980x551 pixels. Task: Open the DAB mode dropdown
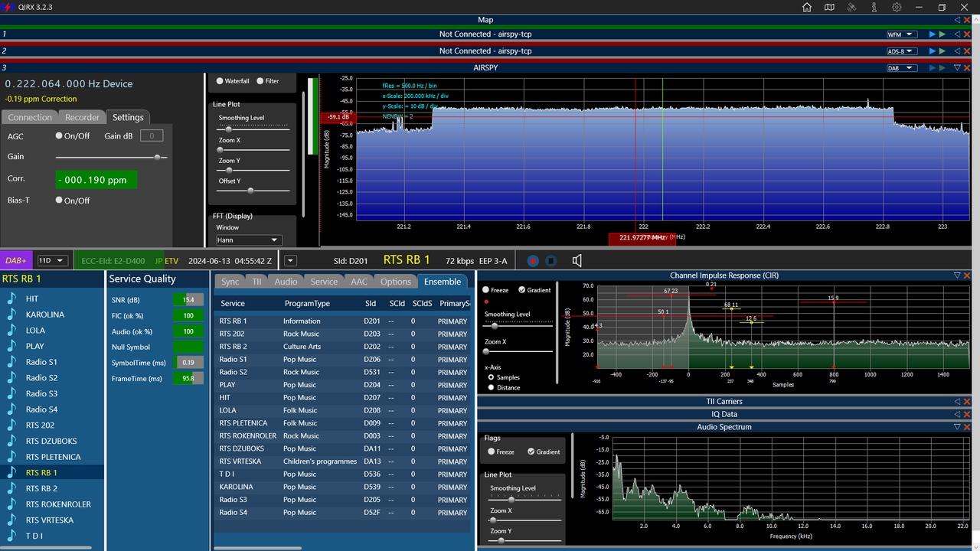tap(901, 68)
